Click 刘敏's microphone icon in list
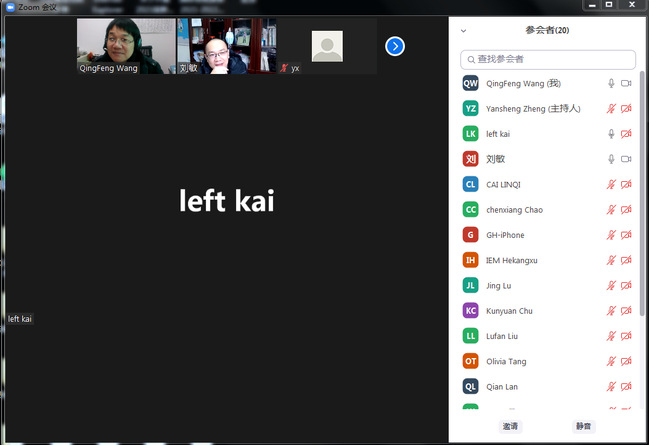This screenshot has height=445, width=649. tap(611, 159)
